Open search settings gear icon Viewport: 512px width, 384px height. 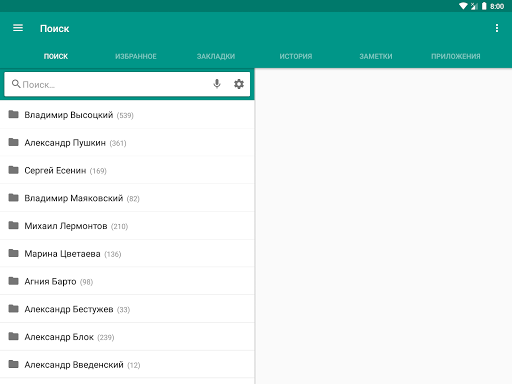point(239,84)
